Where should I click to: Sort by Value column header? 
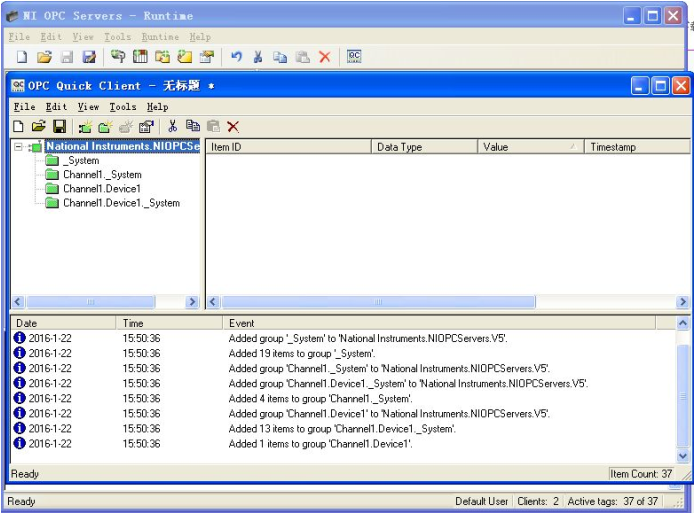pos(531,147)
